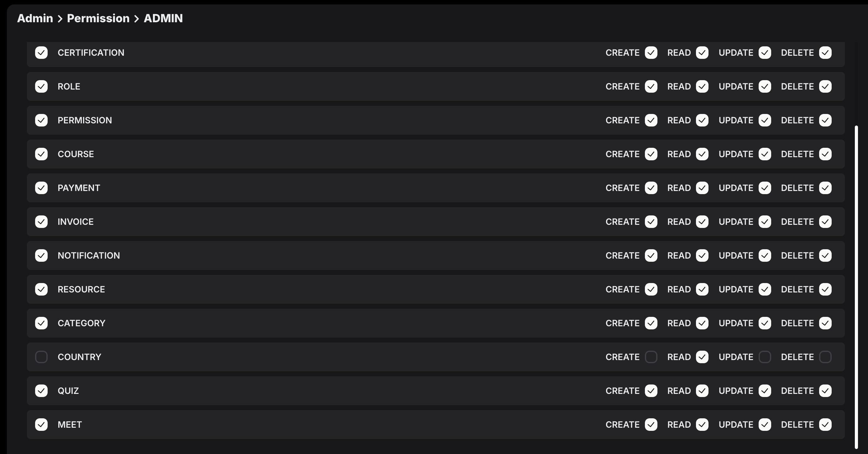868x454 pixels.
Task: Uncheck the RESOURCE row master checkbox
Action: coord(41,289)
